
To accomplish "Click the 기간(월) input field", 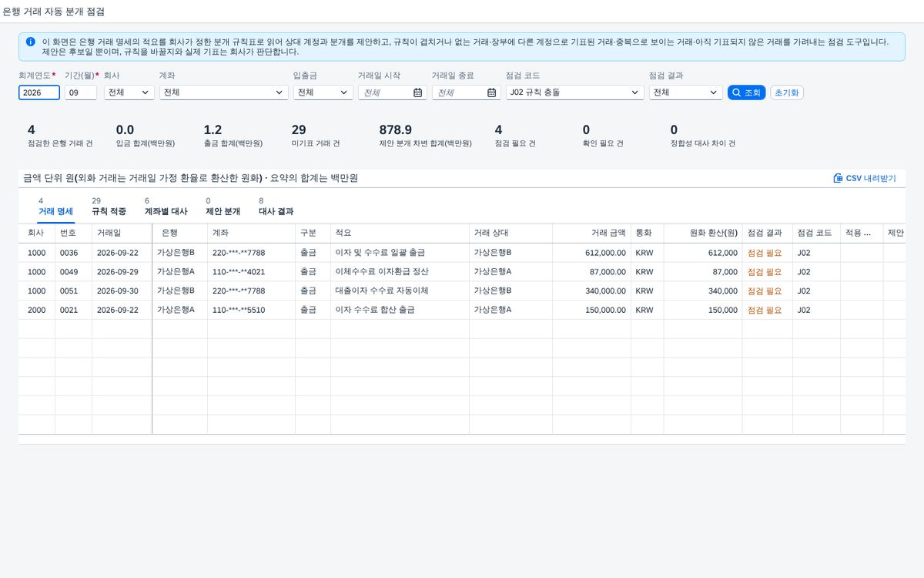I will pos(81,92).
